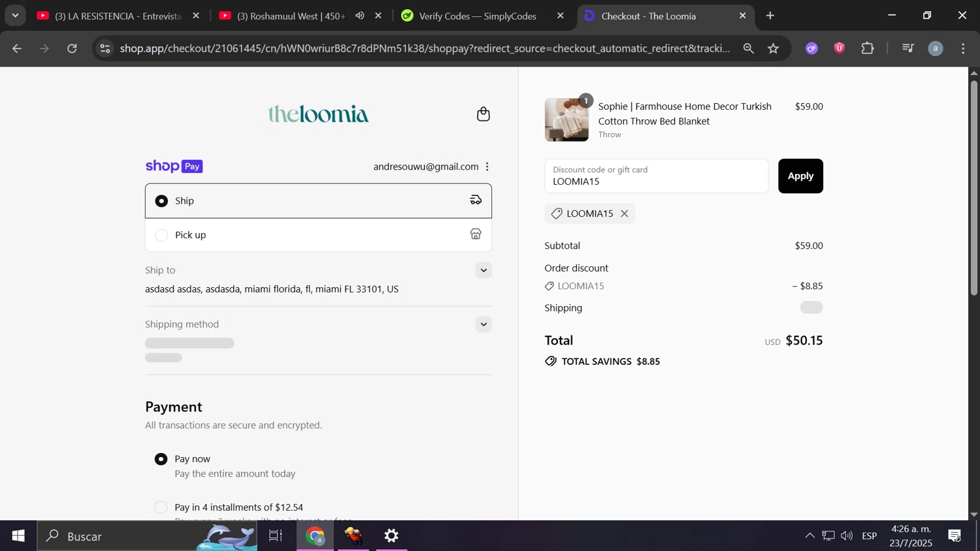Click the blanket product thumbnail
980x551 pixels.
(566, 119)
